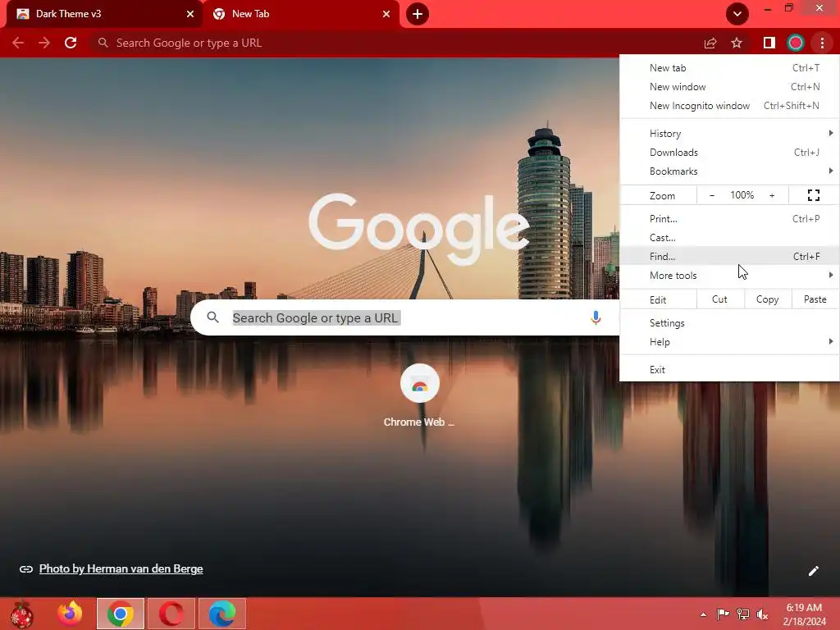Click the Chrome taskbar icon
Image resolution: width=840 pixels, height=630 pixels.
click(x=121, y=614)
